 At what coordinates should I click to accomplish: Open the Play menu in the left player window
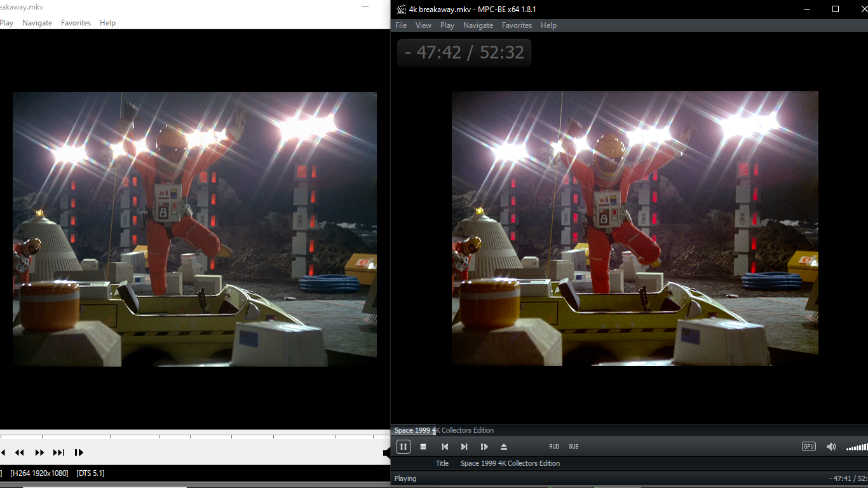[x=6, y=23]
